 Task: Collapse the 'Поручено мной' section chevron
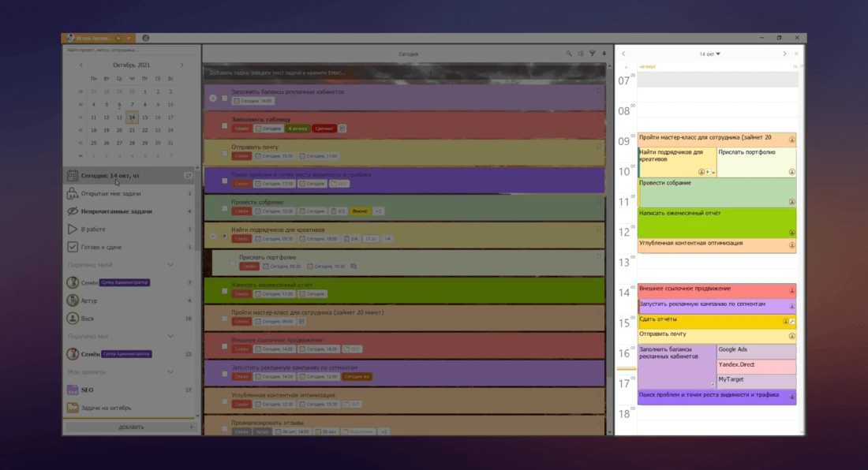tap(170, 265)
